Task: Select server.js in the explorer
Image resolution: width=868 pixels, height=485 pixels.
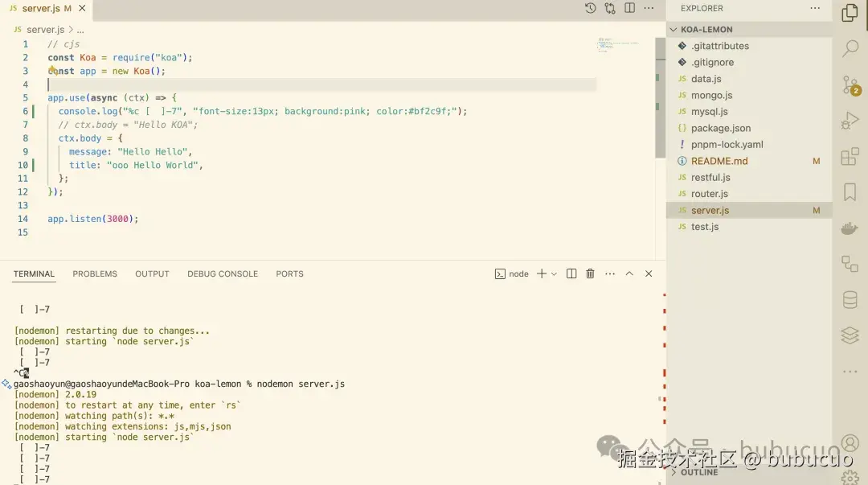Action: (748, 210)
